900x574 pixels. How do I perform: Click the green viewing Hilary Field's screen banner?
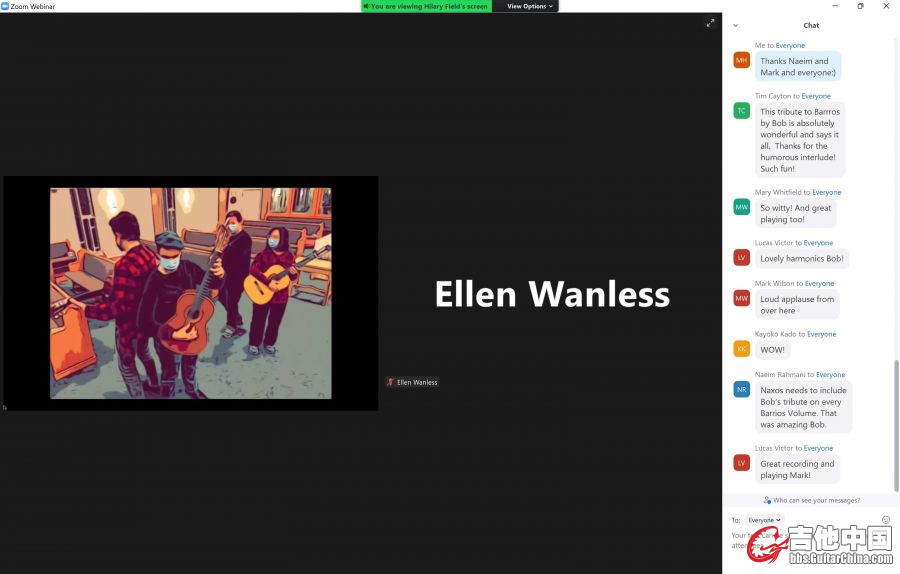pos(426,6)
